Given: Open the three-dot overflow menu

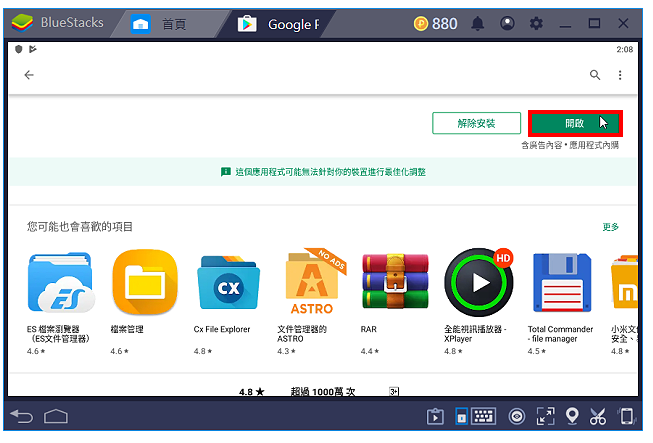Looking at the screenshot, I should point(620,75).
